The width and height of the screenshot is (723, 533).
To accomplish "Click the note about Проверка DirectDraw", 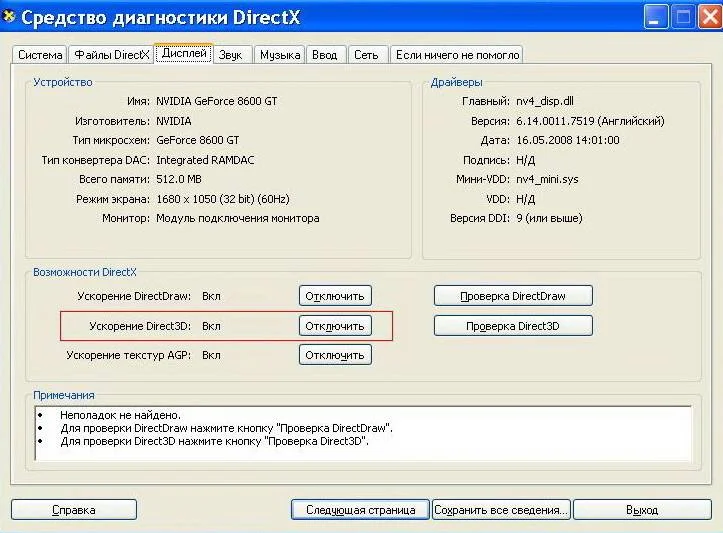I will pos(226,428).
